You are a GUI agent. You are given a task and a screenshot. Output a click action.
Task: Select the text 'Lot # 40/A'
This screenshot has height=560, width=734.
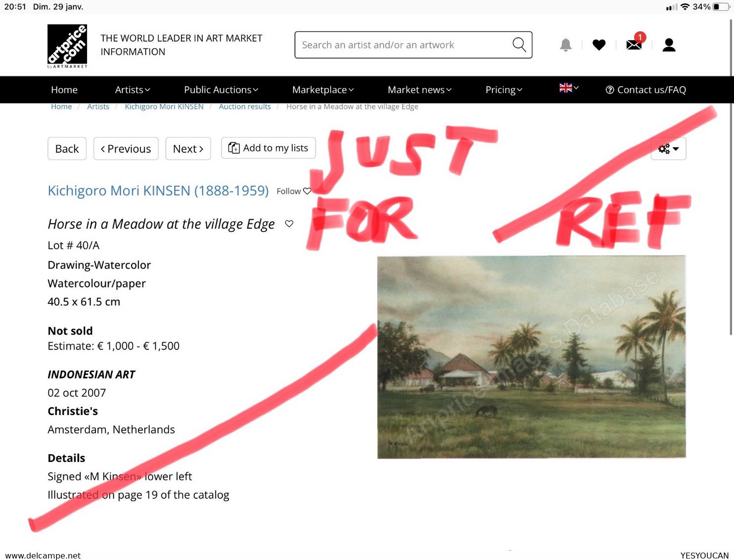73,245
